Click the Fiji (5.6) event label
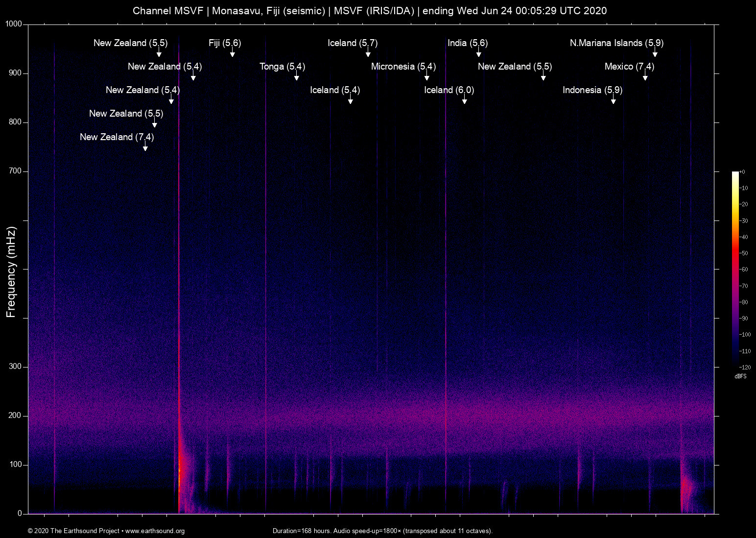 click(224, 43)
